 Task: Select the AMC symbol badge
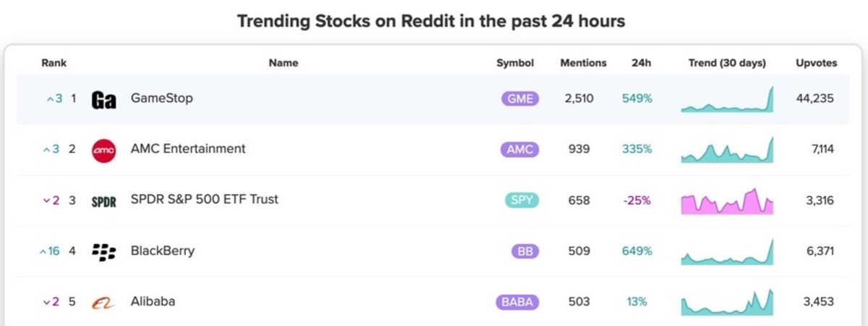click(x=520, y=149)
